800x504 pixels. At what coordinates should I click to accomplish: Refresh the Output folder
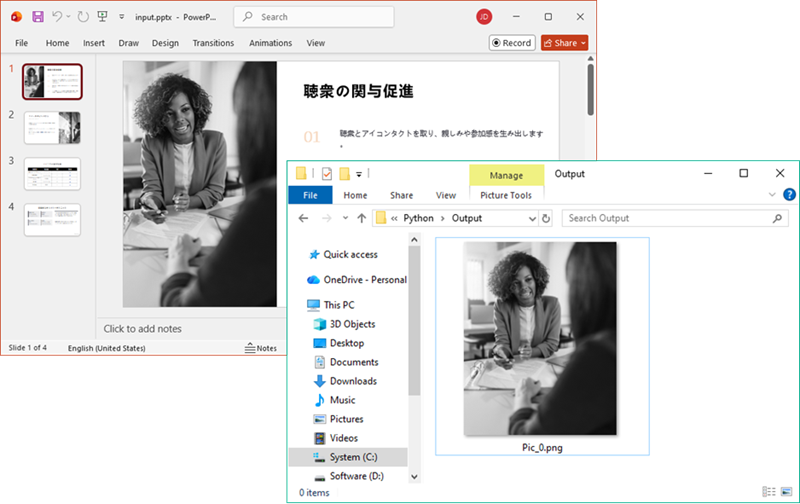click(x=546, y=218)
